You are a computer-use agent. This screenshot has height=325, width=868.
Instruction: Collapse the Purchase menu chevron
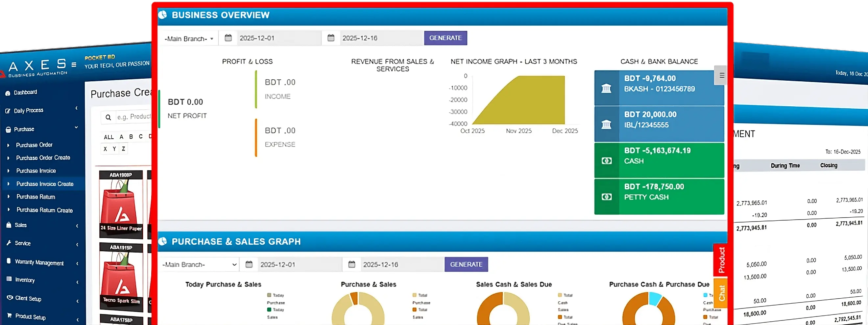pyautogui.click(x=77, y=127)
